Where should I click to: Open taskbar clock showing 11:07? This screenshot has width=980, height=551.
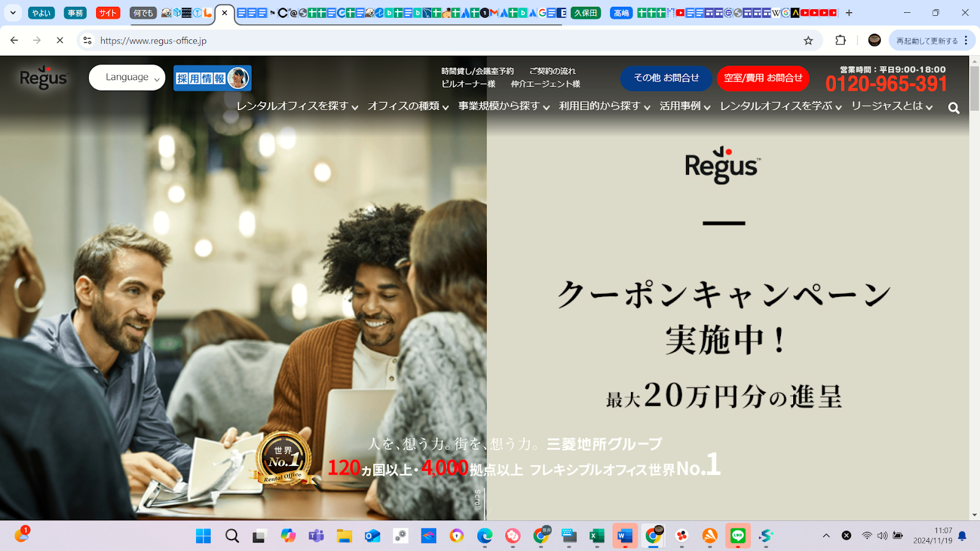tap(933, 536)
